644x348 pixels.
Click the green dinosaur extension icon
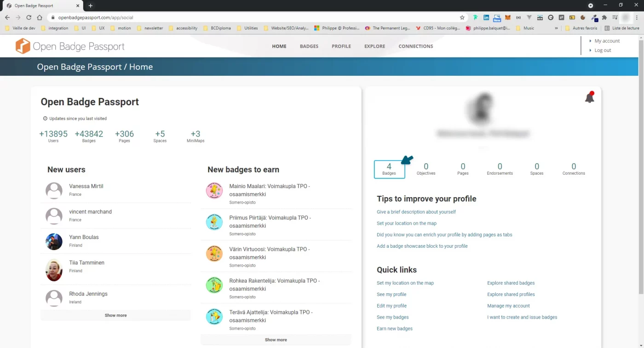[x=475, y=17]
